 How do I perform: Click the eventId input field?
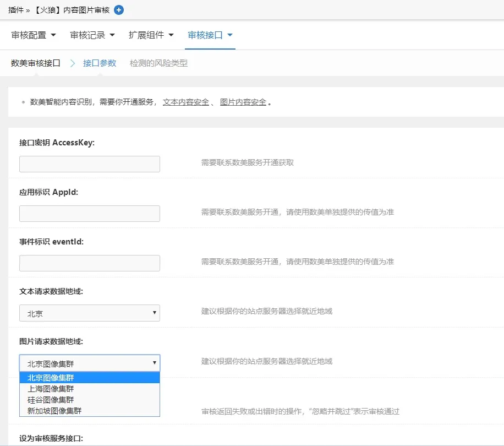89,263
